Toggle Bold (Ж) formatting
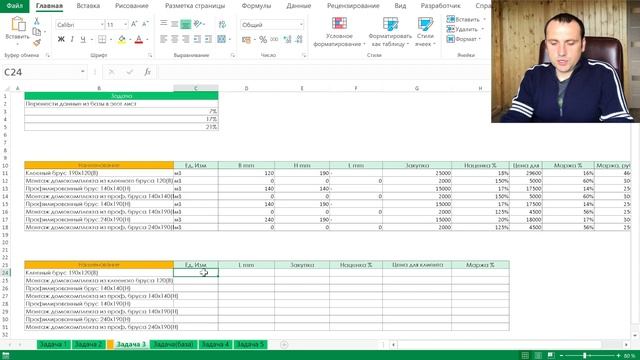The height and width of the screenshot is (360, 640). tap(61, 39)
